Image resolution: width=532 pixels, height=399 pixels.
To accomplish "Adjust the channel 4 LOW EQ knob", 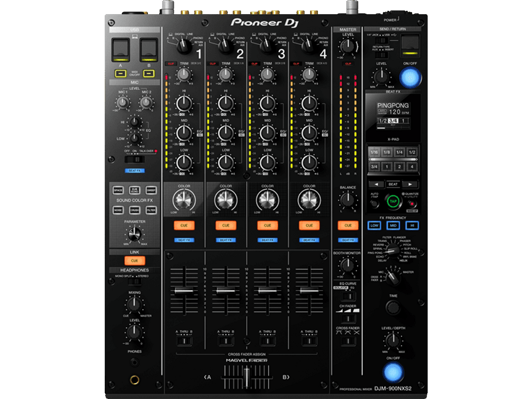I will (309, 163).
